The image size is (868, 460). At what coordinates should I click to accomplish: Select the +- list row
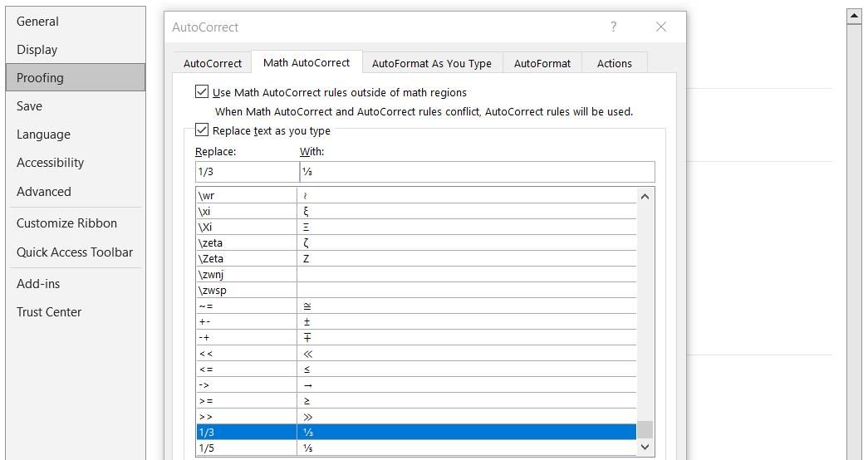click(416, 321)
